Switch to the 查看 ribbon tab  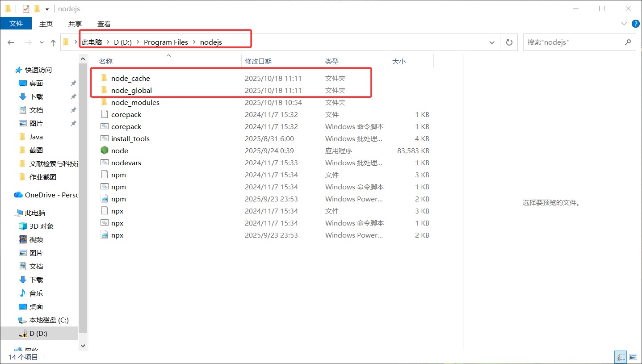pos(104,24)
